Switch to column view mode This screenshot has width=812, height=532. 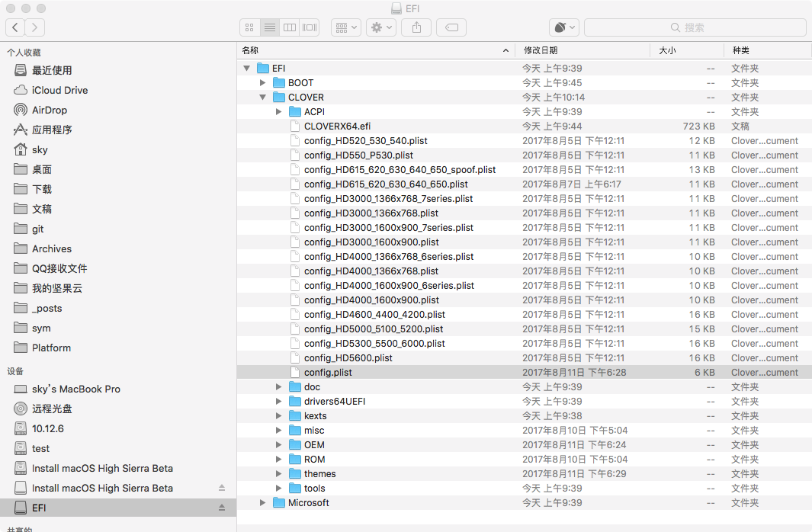coord(290,27)
